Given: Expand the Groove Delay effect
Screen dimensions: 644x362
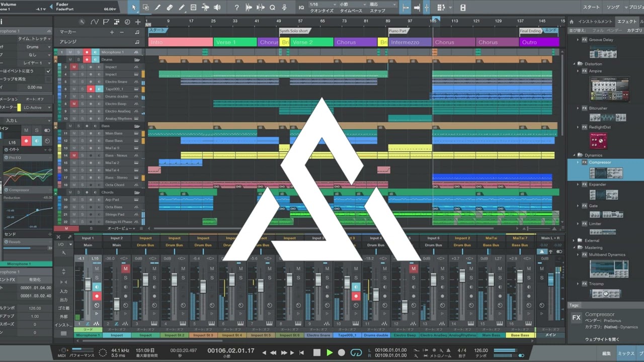Looking at the screenshot, I should pyautogui.click(x=578, y=40).
